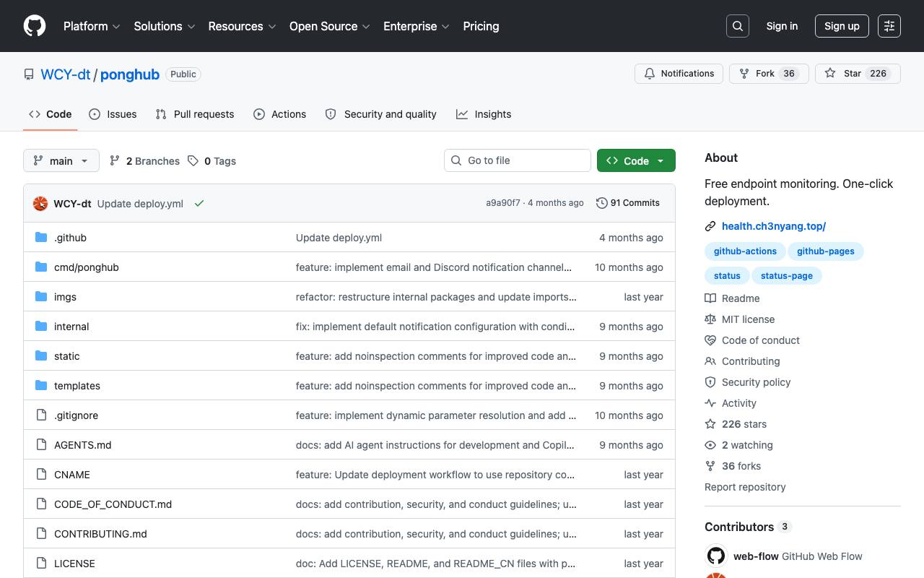Click the .github folder icon
The image size is (924, 578).
click(41, 238)
